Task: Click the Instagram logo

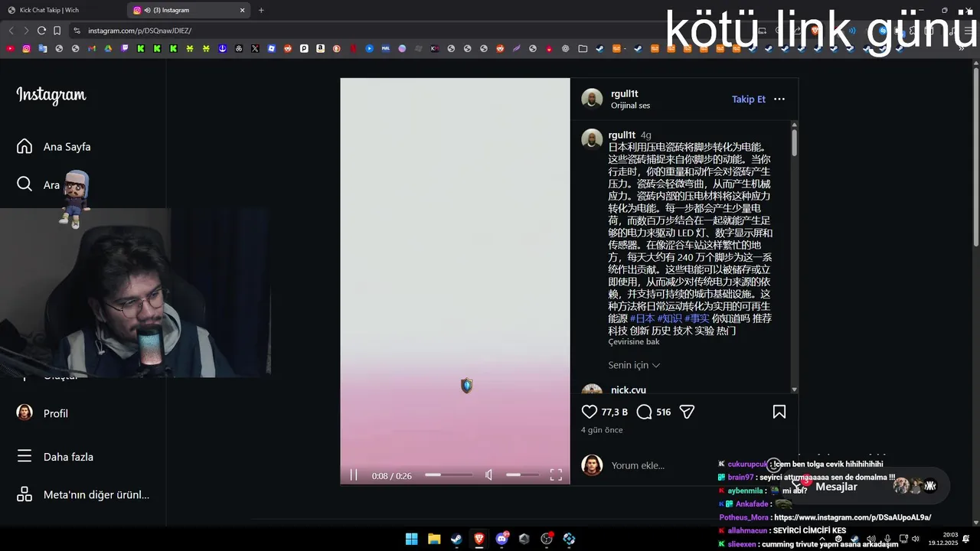Action: tap(51, 95)
